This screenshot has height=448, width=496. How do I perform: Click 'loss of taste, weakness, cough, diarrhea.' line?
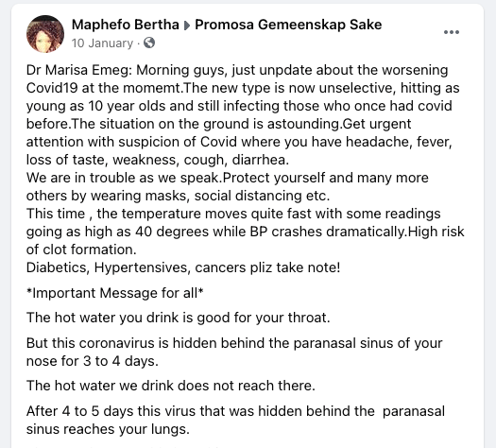pyautogui.click(x=158, y=160)
